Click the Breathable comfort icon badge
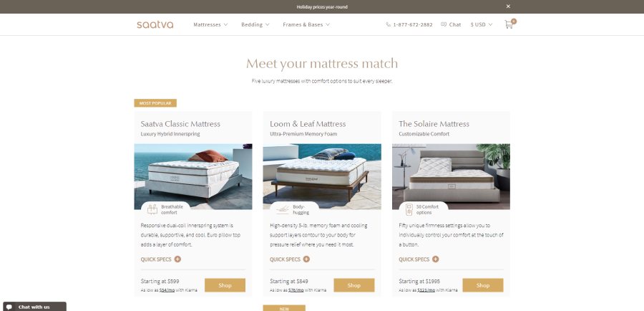This screenshot has width=644, height=311. click(x=152, y=209)
